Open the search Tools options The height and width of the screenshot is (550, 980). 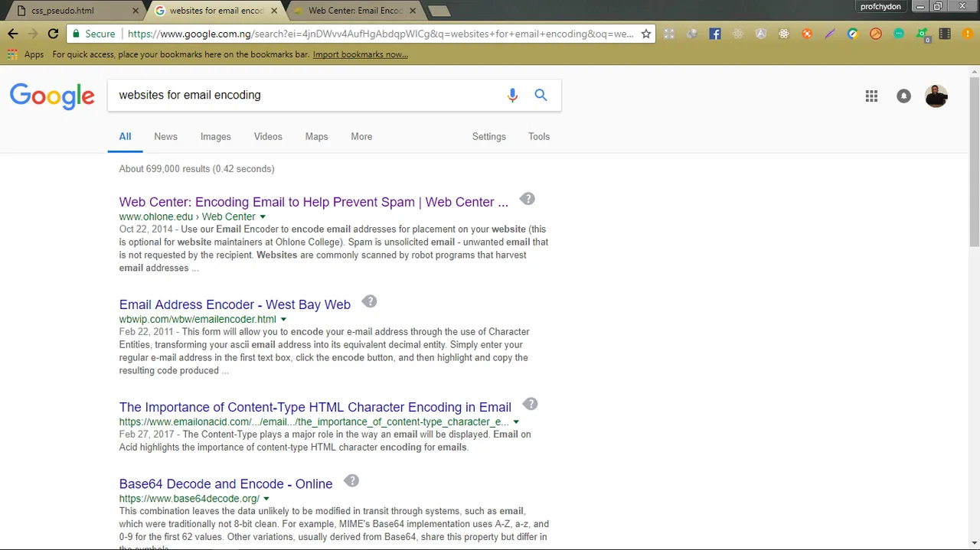pyautogui.click(x=539, y=136)
